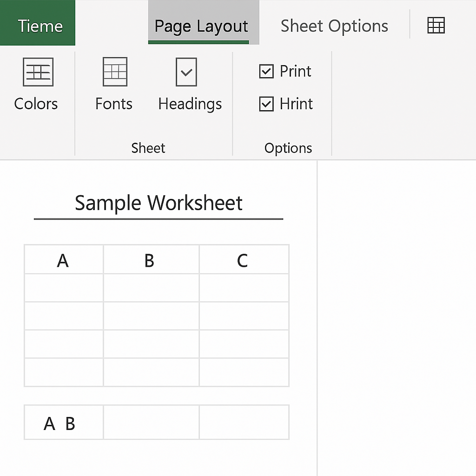Toggle the Print checkbox
Screen dimensions: 476x476
[266, 71]
